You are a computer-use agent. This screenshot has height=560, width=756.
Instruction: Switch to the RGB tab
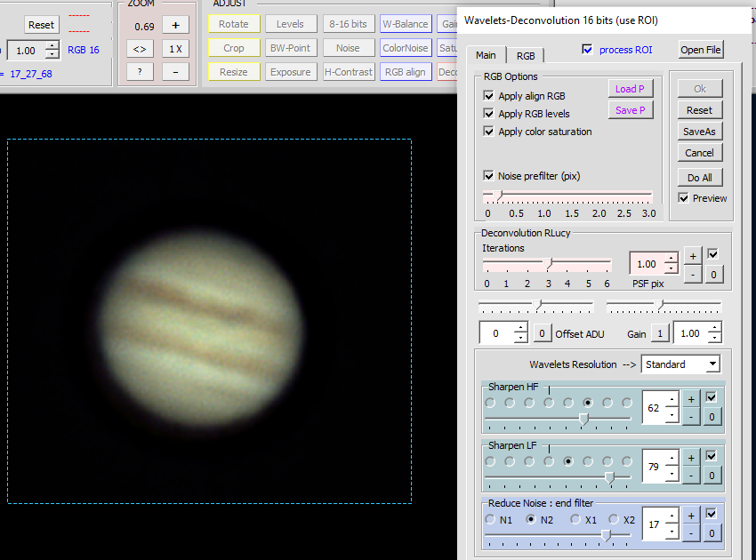[x=526, y=55]
